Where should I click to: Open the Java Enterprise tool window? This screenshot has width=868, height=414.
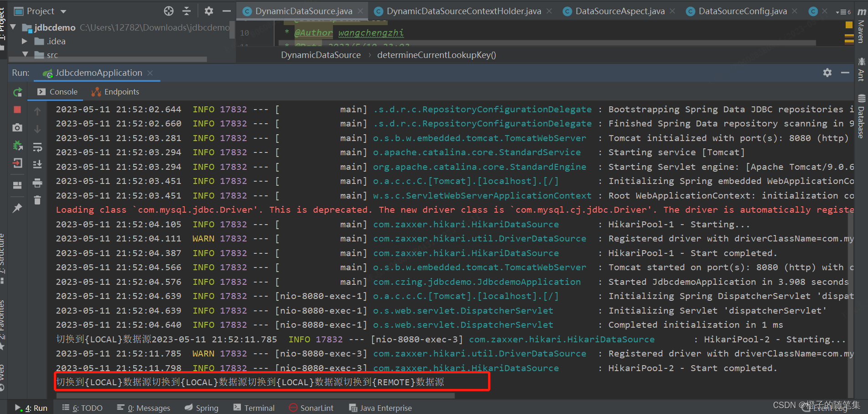click(x=380, y=408)
